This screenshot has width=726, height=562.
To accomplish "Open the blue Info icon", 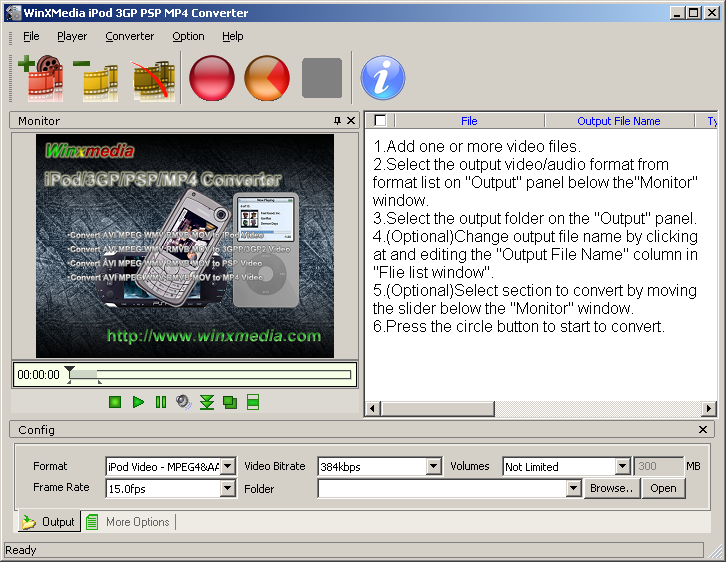I will coord(382,78).
